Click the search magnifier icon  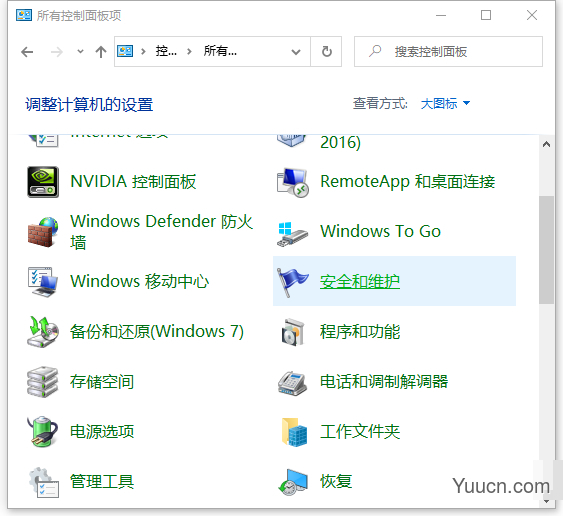point(374,51)
